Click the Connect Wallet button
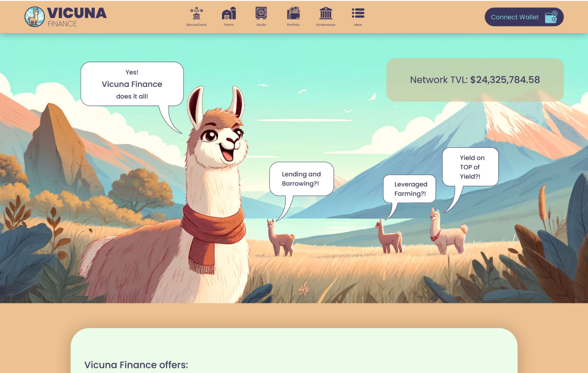Screen dimensions: 588x373 click(x=524, y=17)
